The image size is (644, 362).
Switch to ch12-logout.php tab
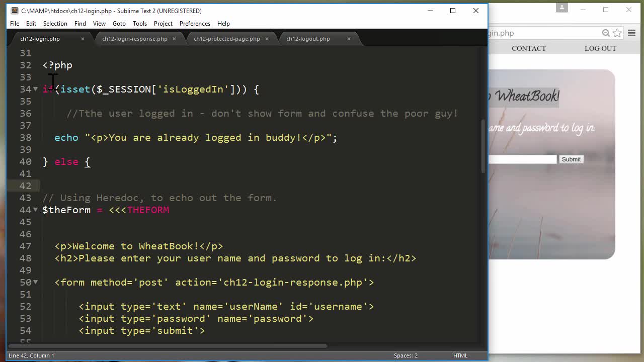308,39
